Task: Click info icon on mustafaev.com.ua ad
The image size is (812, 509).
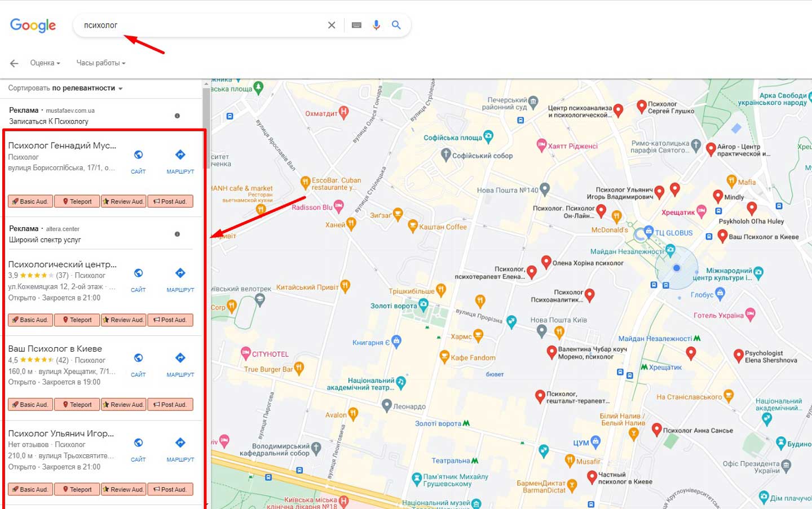Action: [x=177, y=116]
